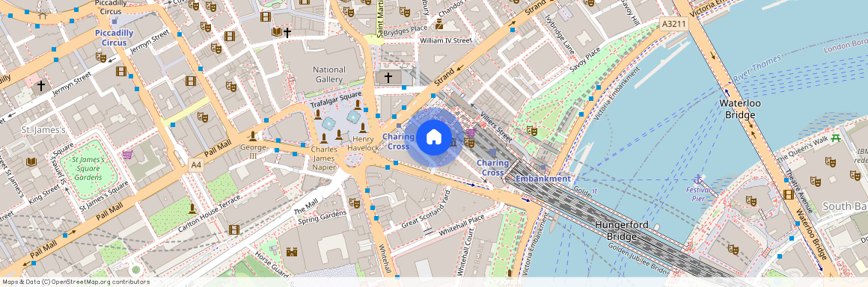Select the Great Scotland Yard label
Viewport: 868px width, 287px height.
[x=427, y=209]
